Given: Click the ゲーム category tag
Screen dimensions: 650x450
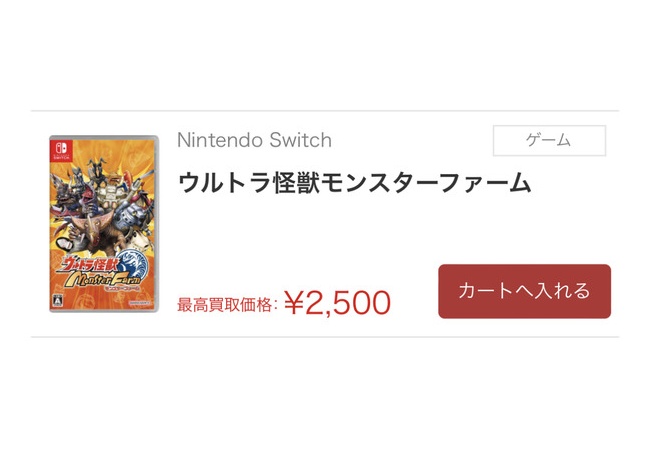Looking at the screenshot, I should [x=549, y=140].
